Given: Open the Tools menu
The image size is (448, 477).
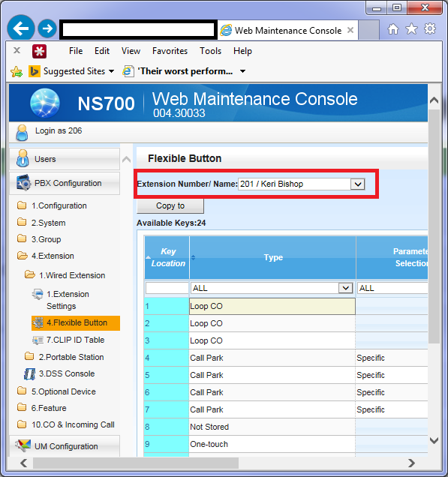Looking at the screenshot, I should tap(210, 51).
